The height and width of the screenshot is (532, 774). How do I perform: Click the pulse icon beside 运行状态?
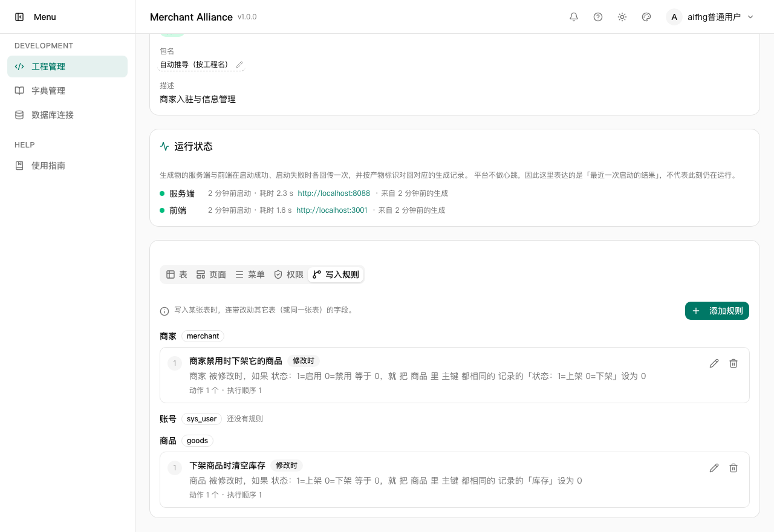tap(164, 146)
